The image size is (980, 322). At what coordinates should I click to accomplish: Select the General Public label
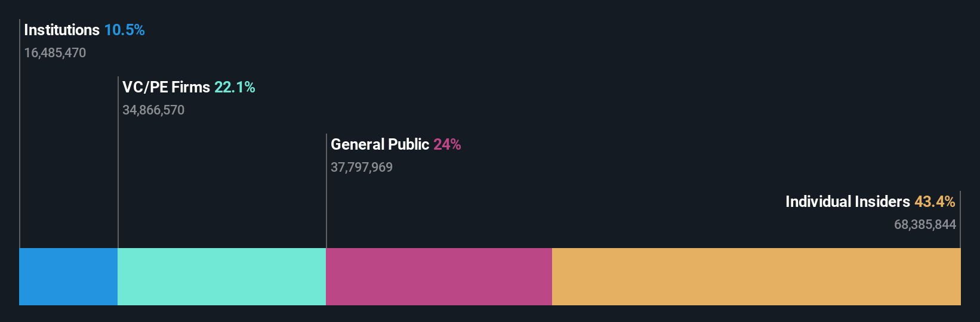tap(380, 144)
